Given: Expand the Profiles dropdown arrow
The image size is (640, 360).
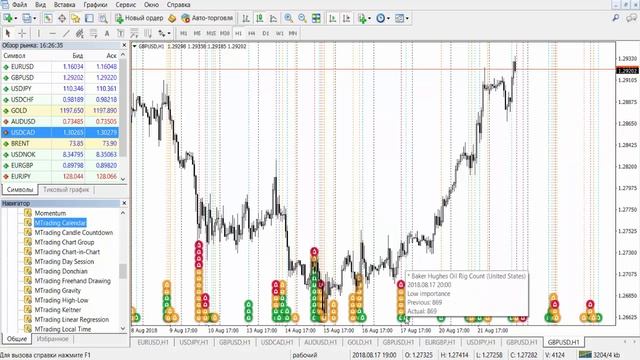Looking at the screenshot, I should pos(35,18).
